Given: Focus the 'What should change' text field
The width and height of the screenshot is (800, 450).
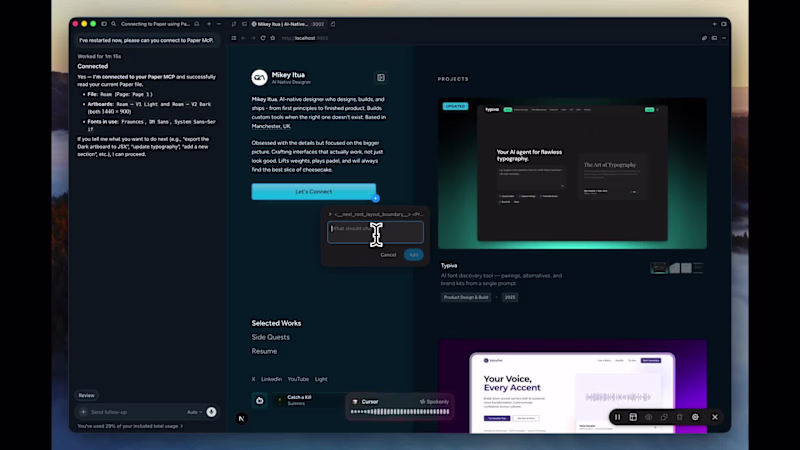Looking at the screenshot, I should [375, 232].
